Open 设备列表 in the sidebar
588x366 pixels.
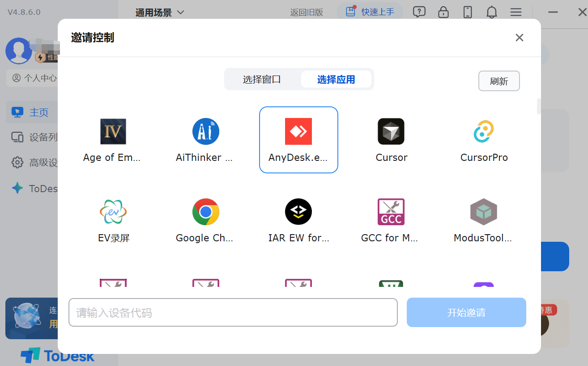pos(34,137)
